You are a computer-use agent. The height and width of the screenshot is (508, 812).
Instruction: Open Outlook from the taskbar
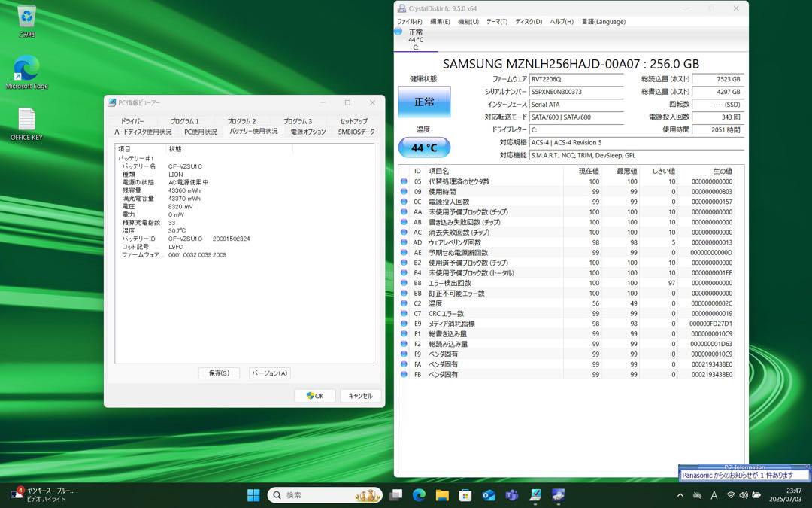tap(489, 495)
